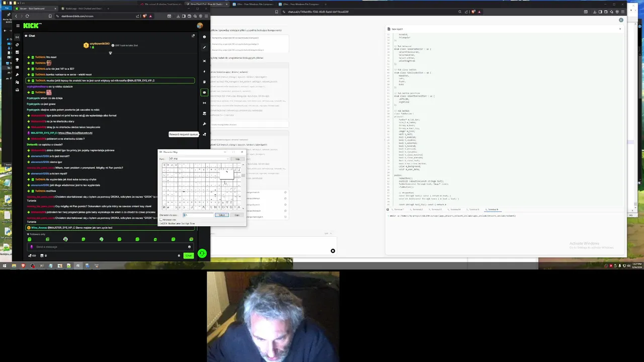644x362 pixels.
Task: Bookmark the dashboard.kick.com page
Action: pos(50,16)
